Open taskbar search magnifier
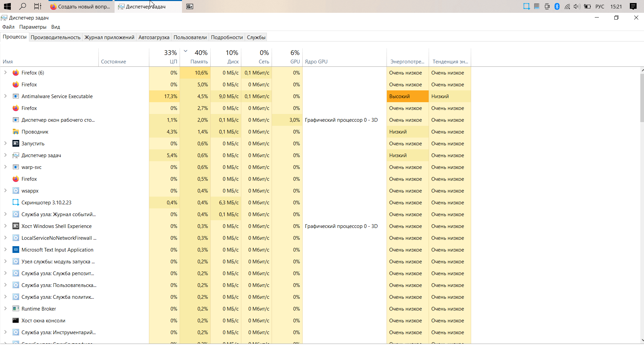This screenshot has width=644, height=348. (x=23, y=6)
